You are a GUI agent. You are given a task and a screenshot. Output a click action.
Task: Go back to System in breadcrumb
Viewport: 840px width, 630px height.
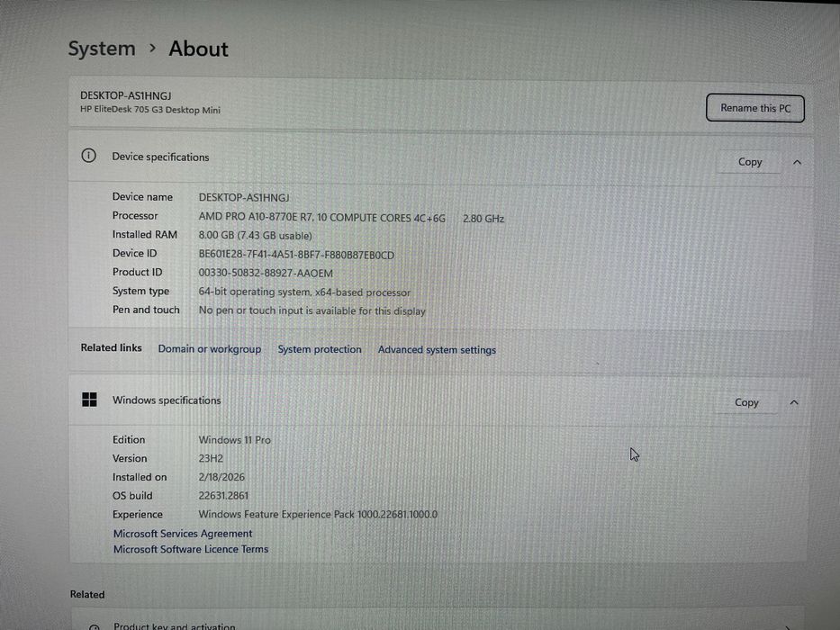pyautogui.click(x=102, y=49)
